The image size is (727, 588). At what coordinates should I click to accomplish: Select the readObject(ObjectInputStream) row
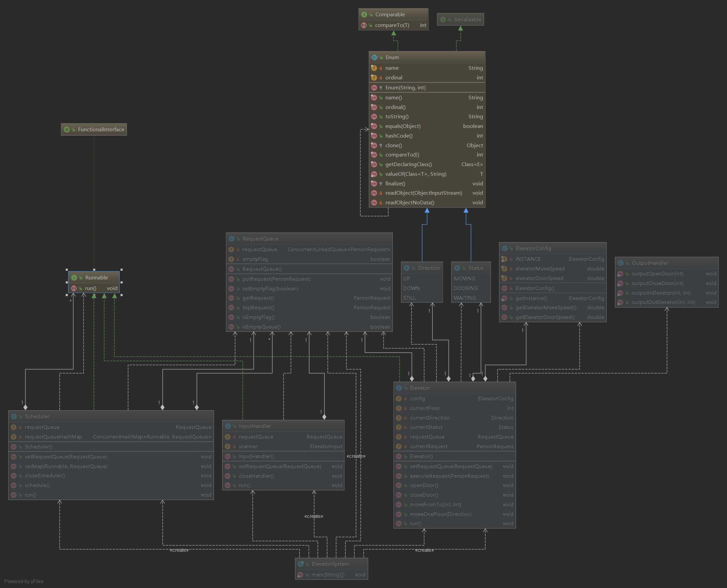click(x=427, y=193)
